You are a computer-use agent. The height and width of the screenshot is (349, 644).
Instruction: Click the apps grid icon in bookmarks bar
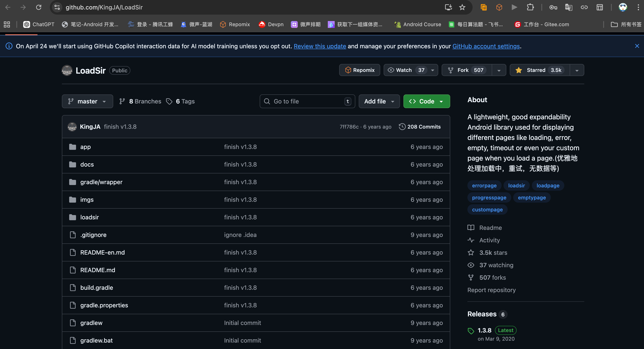(x=7, y=24)
